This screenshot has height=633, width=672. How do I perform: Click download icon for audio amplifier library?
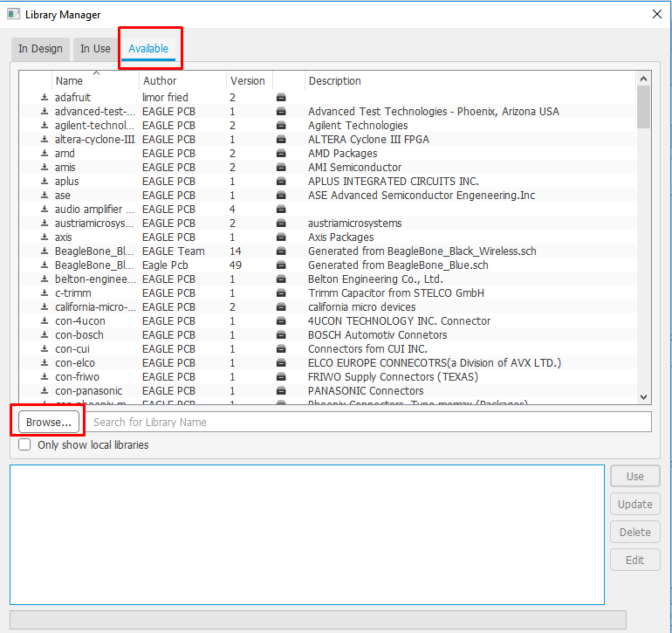(x=45, y=210)
